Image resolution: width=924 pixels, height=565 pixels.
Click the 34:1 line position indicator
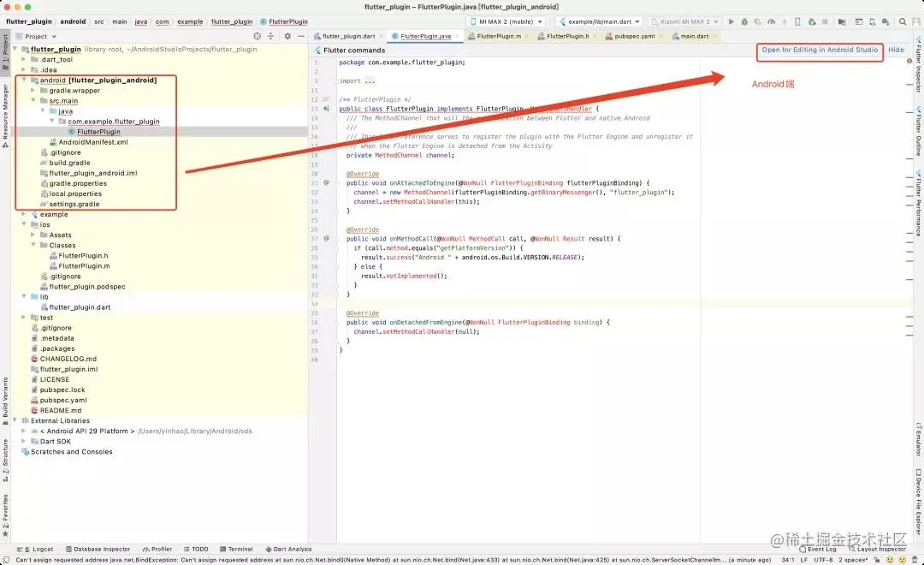click(787, 560)
